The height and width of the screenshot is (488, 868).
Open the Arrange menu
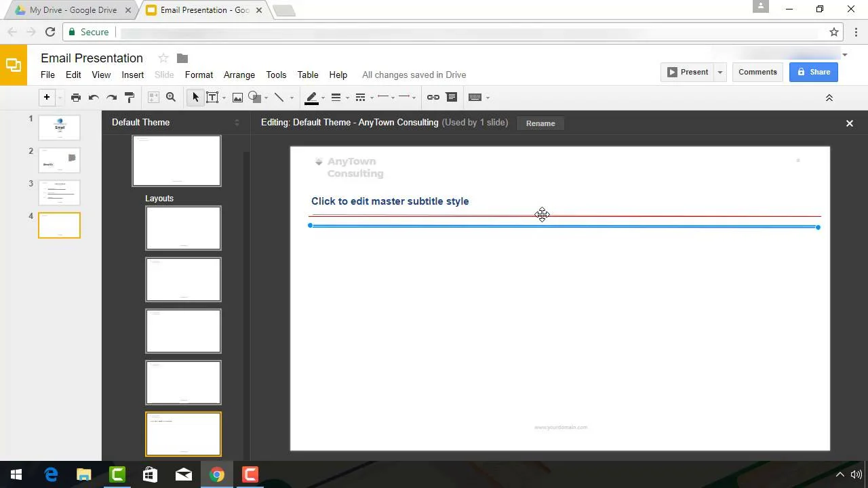tap(239, 75)
